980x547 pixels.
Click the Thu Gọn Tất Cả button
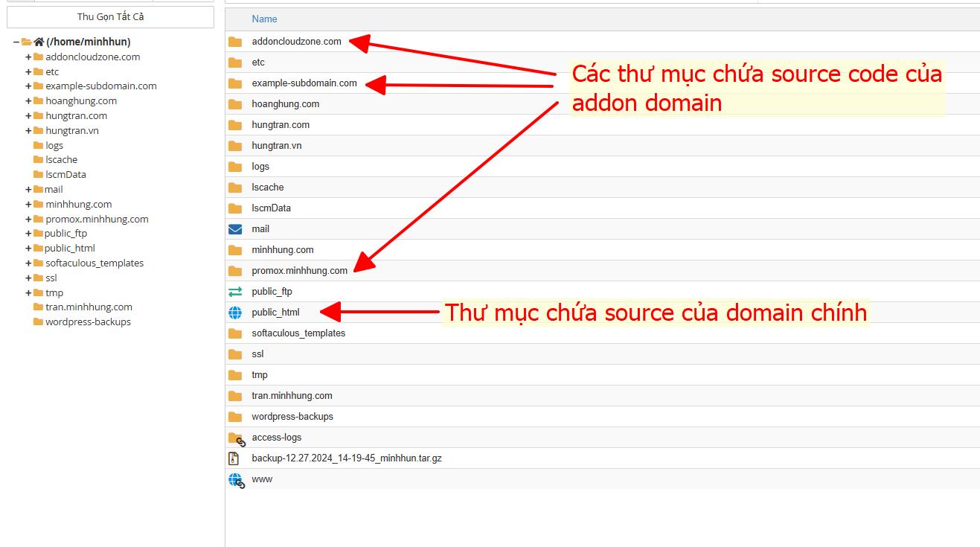[110, 16]
